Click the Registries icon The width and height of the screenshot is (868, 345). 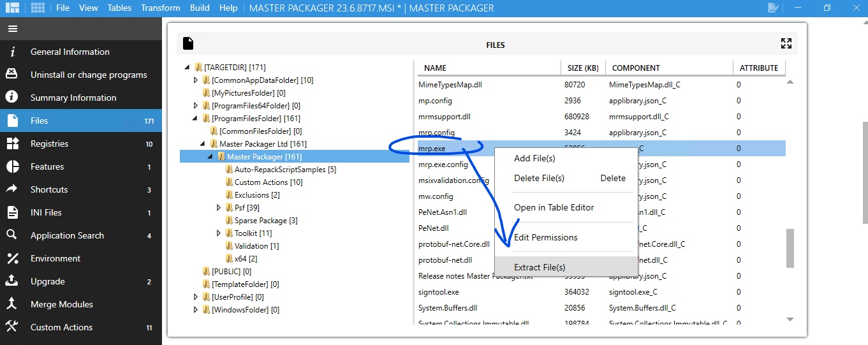(x=12, y=143)
